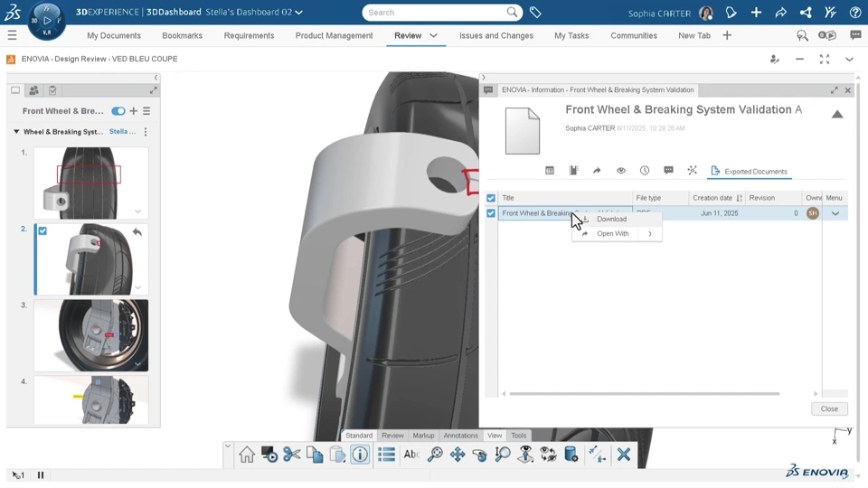868x488 pixels.
Task: Click the plus add-content icon in top bar
Action: click(756, 12)
